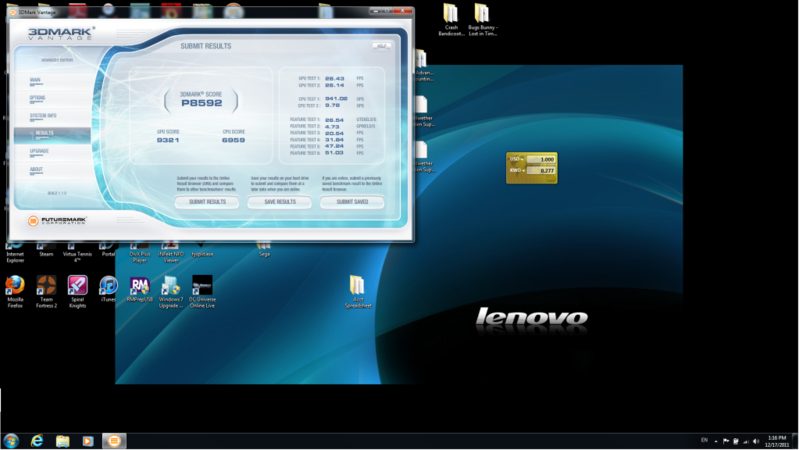Image resolution: width=799 pixels, height=450 pixels.
Task: Open the Windows Start menu
Action: click(11, 440)
